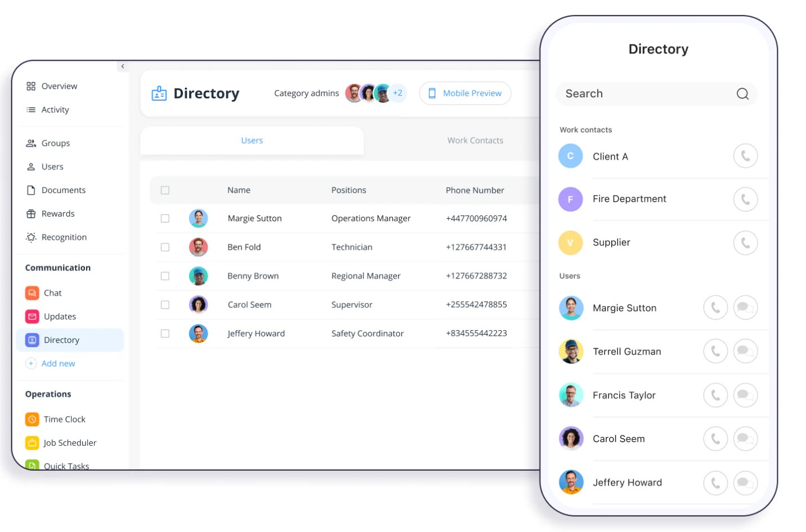Switch to the Users tab
This screenshot has height=532, width=806.
[x=252, y=141]
